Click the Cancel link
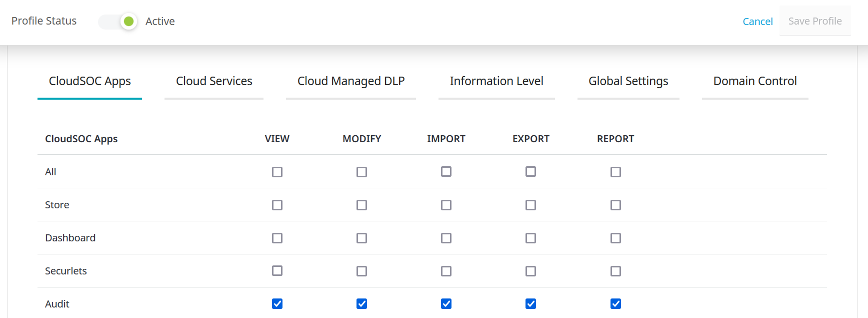Viewport: 868px width, 318px height. tap(757, 22)
